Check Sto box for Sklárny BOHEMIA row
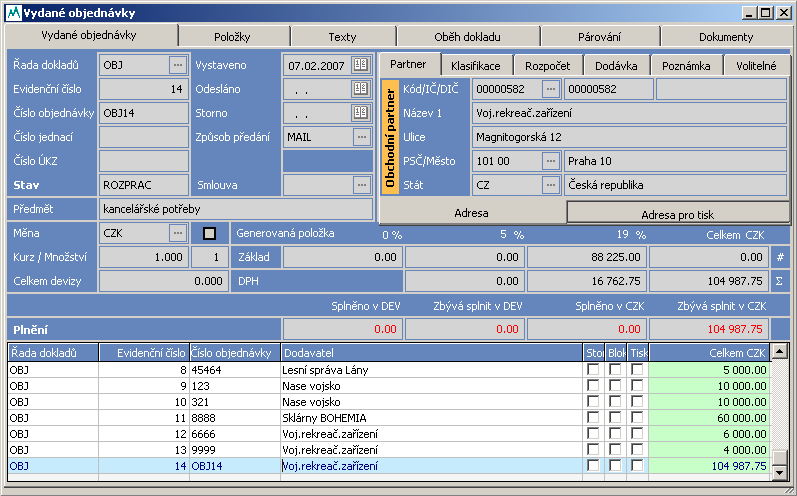This screenshot has height=496, width=797. [593, 418]
